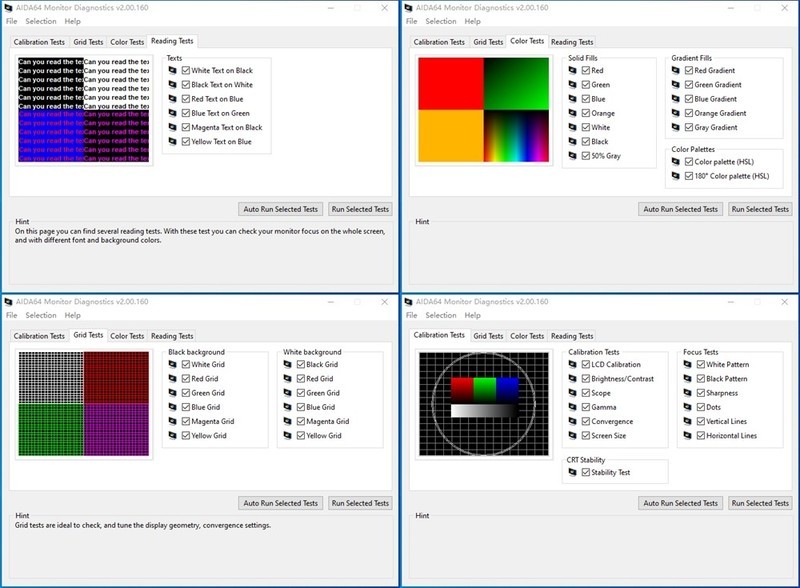This screenshot has width=800, height=588.
Task: Switch to Color Tests tab in the grid tests window
Action: pos(127,336)
